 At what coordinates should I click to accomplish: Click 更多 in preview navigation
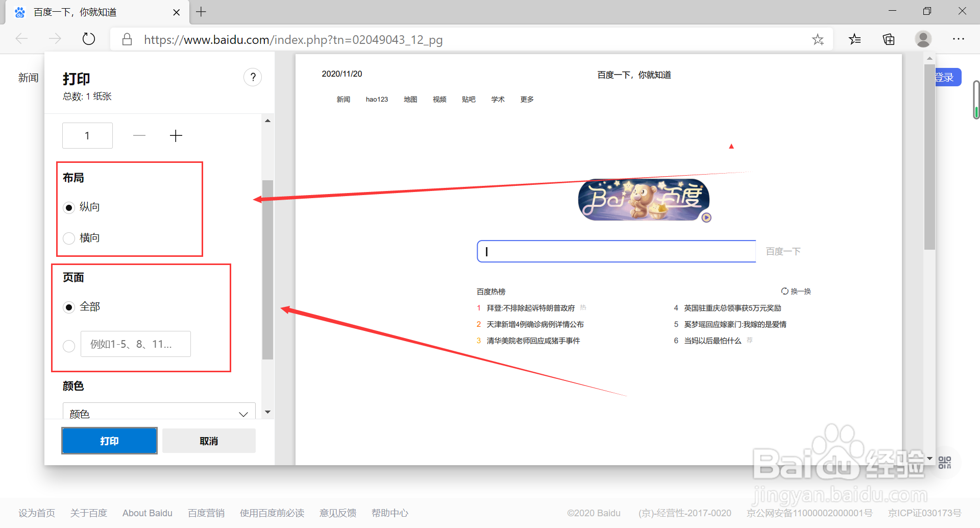tap(527, 99)
